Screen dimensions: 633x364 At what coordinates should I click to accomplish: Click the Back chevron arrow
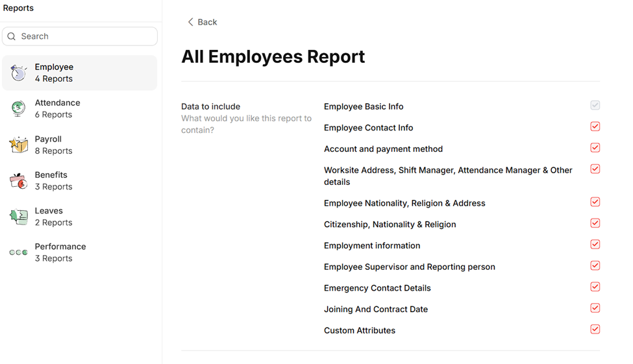(x=190, y=22)
